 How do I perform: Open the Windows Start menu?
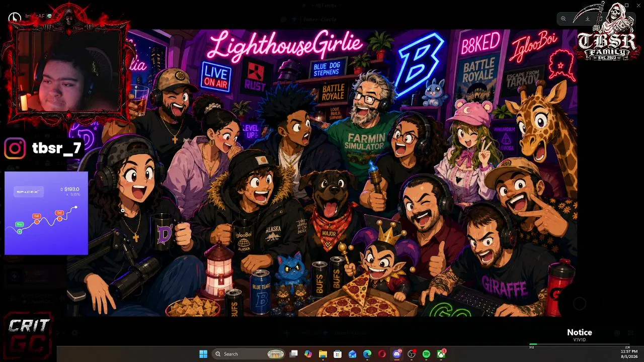203,354
